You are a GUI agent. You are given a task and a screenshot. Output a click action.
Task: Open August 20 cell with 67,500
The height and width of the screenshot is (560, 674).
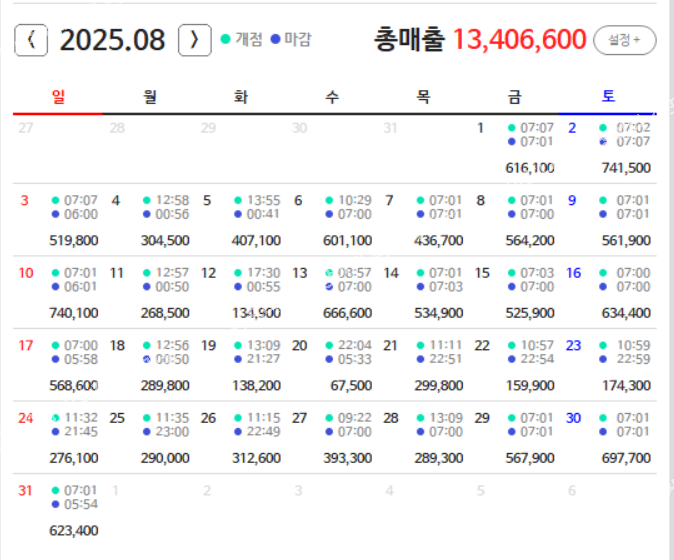(336, 364)
